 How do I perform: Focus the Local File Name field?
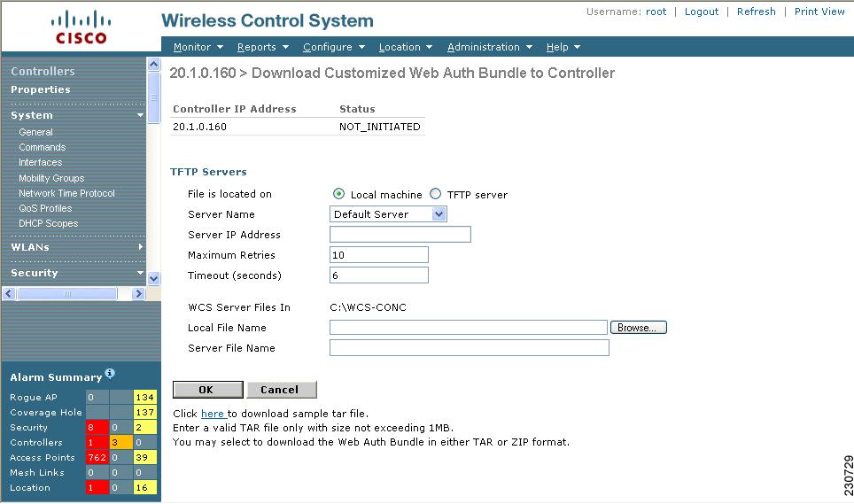[x=469, y=328]
